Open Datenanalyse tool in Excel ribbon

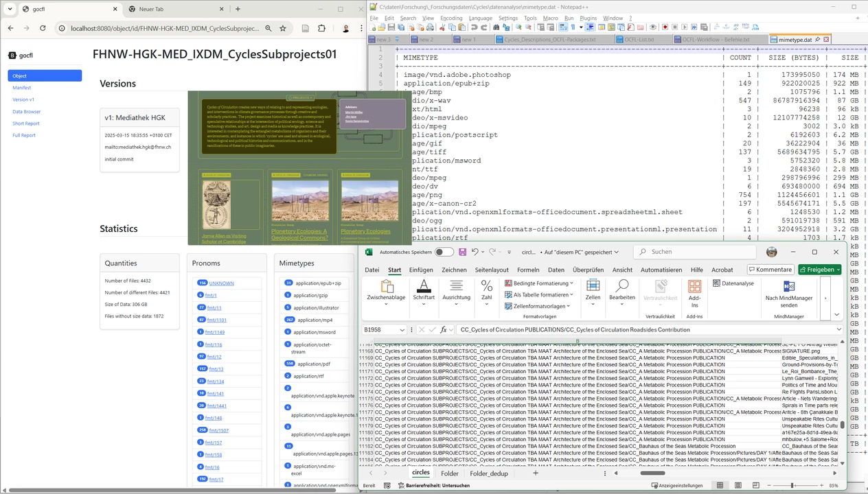(x=733, y=283)
